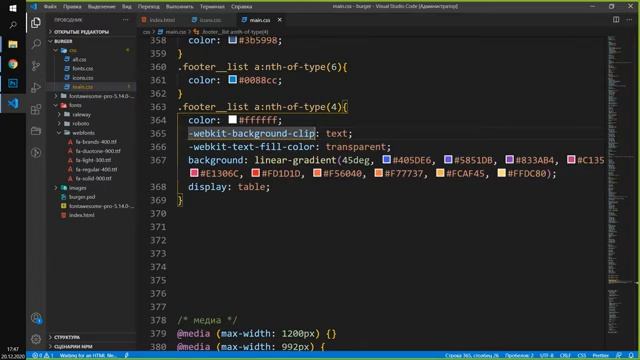The height and width of the screenshot is (360, 640).
Task: Click the Split Editor icon
Action: click(616, 20)
